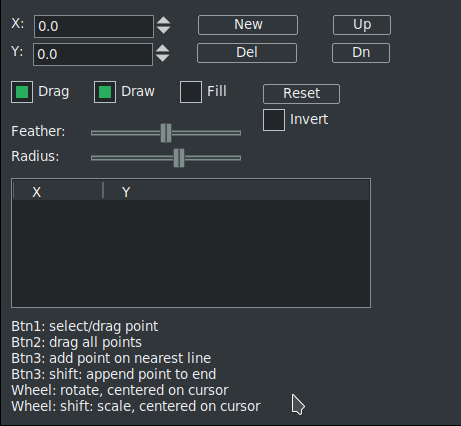Viewport: 461px width, 426px height.
Task: Focus the Y coordinate input field
Action: 93,54
